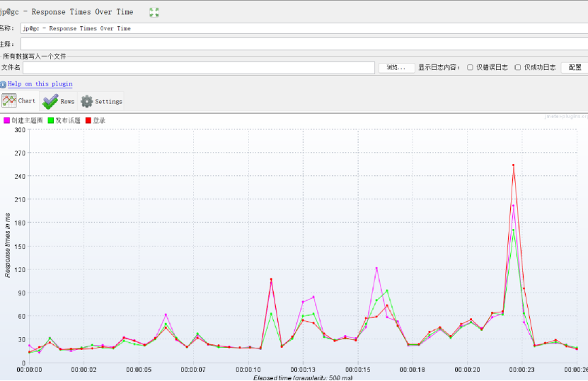The height and width of the screenshot is (381, 588).
Task: Click the 00:00:13 x-axis time label
Action: 303,370
